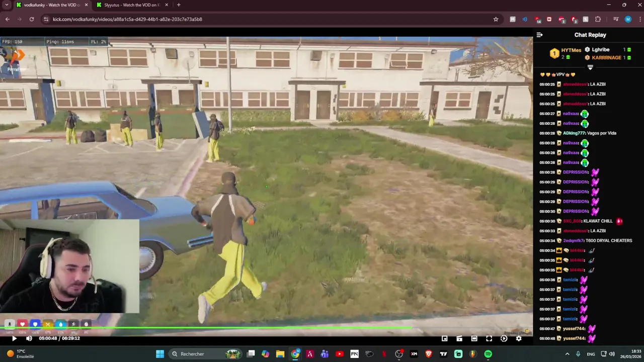Open the fast-forward red extension

549,19
